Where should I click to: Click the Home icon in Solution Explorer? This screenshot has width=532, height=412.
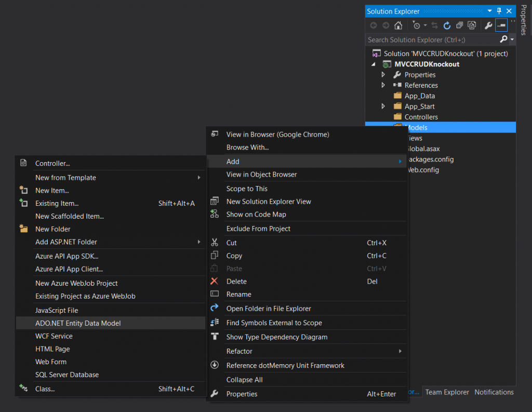(398, 25)
